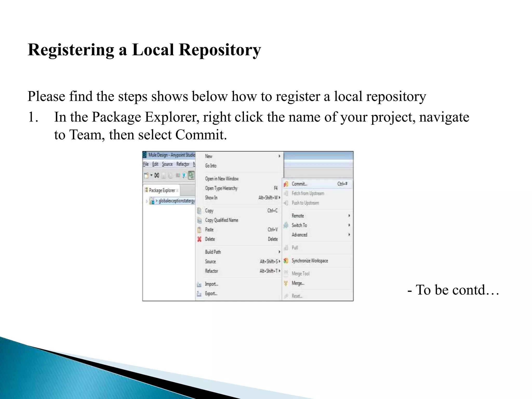532x399 pixels.
Task: Click the Remote submenu arrow
Action: [349, 216]
